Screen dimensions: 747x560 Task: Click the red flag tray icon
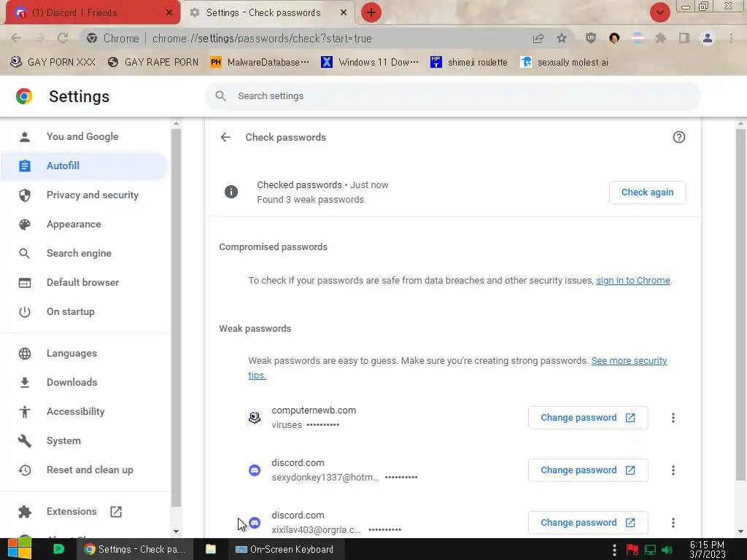632,550
